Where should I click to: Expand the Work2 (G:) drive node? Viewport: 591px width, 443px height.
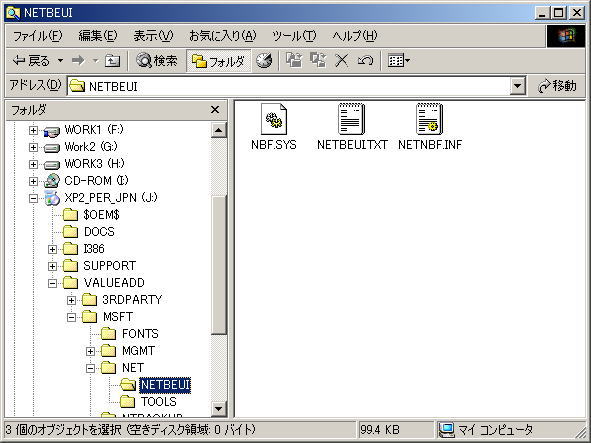[33, 147]
